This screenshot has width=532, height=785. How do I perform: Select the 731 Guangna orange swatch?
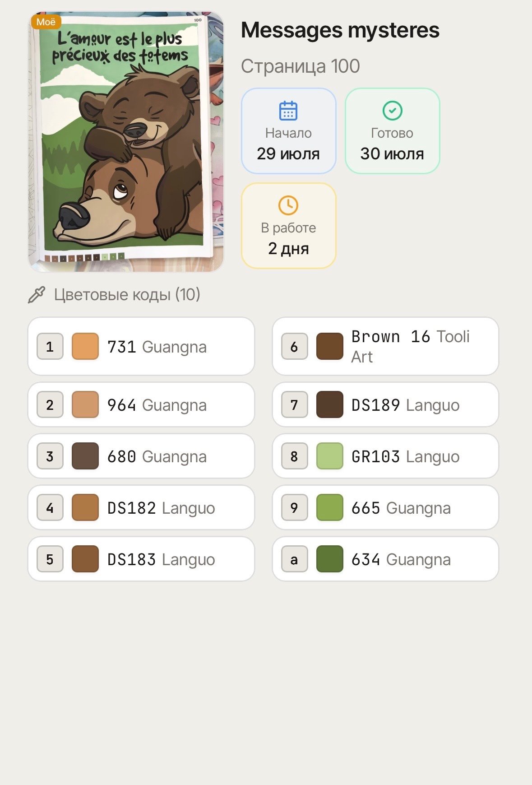coord(85,346)
